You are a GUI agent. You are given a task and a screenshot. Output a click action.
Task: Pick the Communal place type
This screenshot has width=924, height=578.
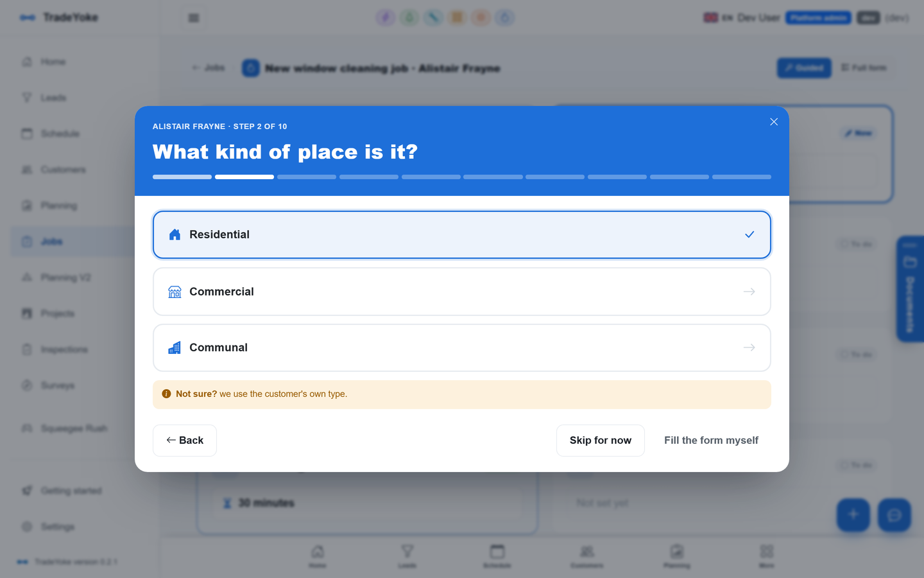pos(462,347)
